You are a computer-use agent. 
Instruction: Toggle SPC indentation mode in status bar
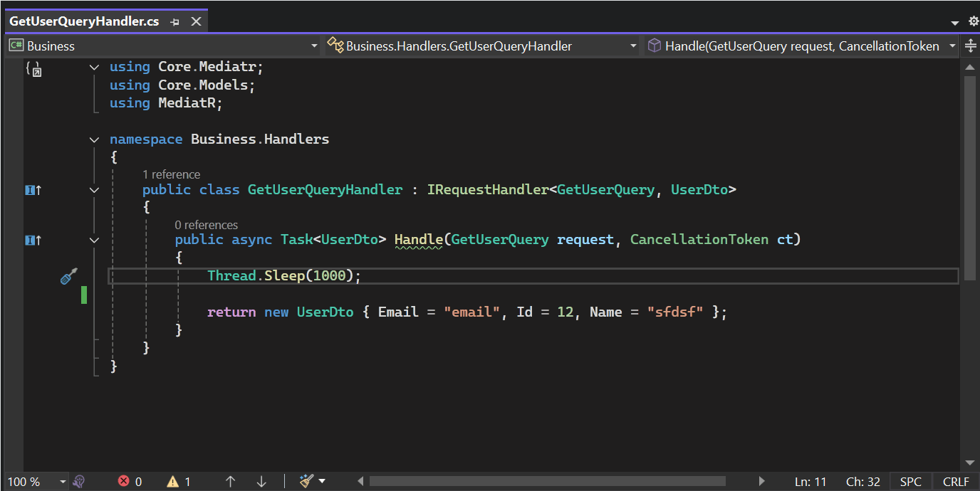pyautogui.click(x=910, y=482)
